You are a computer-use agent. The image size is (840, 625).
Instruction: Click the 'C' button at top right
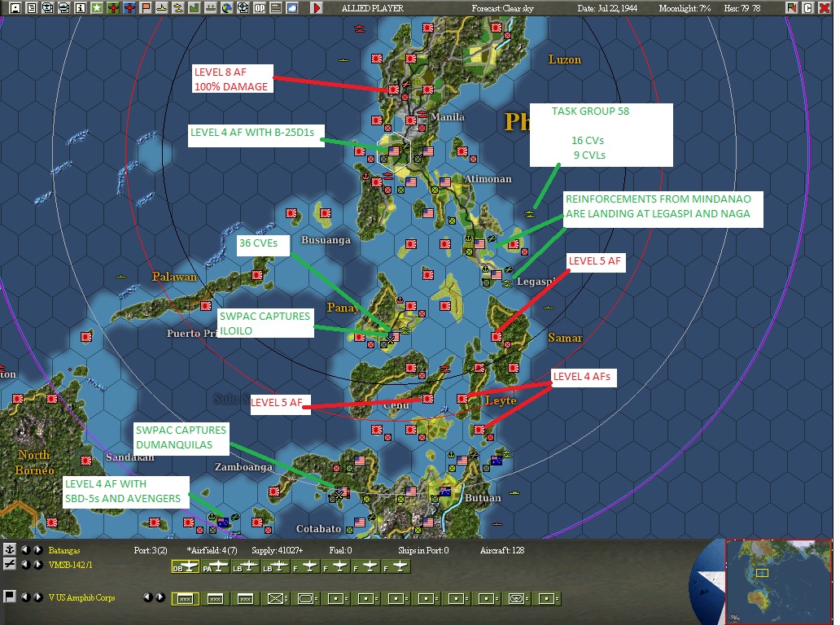pos(808,7)
